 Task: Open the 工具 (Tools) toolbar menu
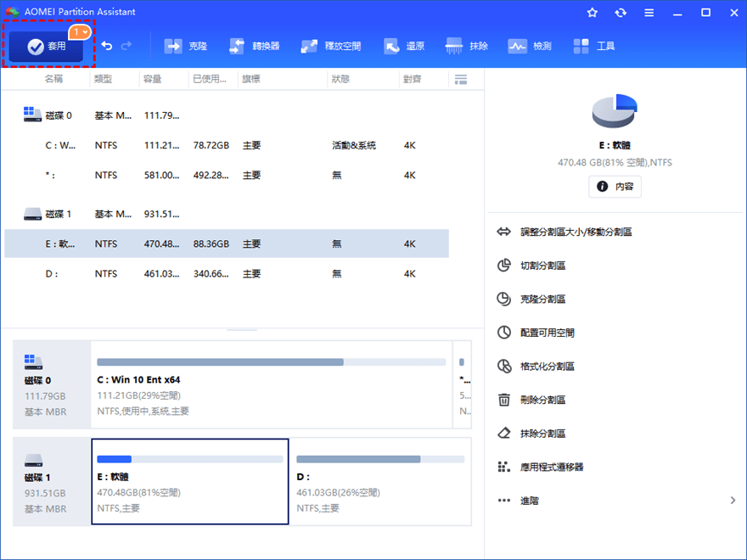point(593,46)
